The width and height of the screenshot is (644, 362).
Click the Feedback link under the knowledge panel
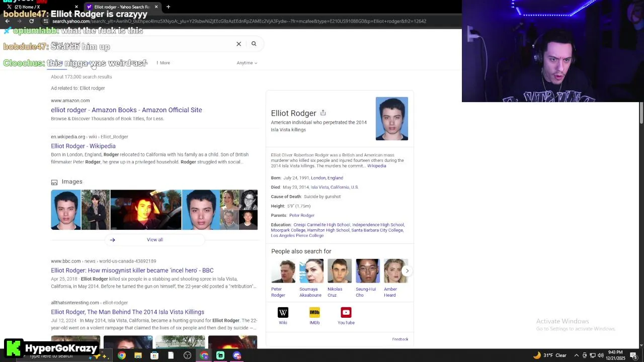[x=400, y=339]
